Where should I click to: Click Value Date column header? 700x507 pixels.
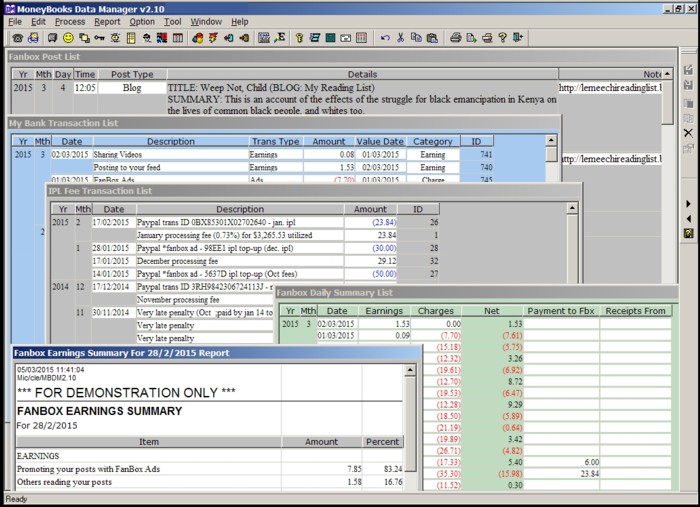coord(380,141)
